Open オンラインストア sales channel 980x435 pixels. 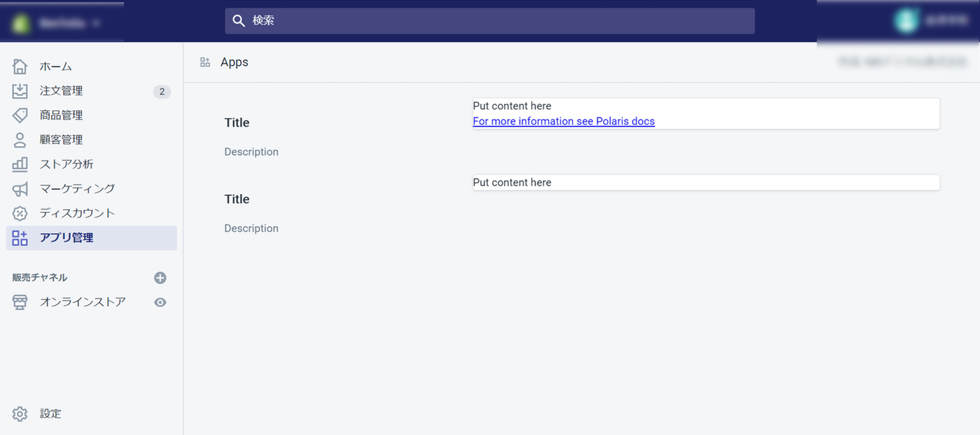[x=83, y=302]
